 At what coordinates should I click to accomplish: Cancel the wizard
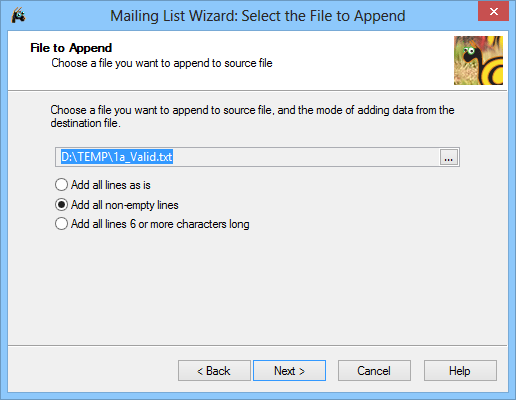(374, 370)
